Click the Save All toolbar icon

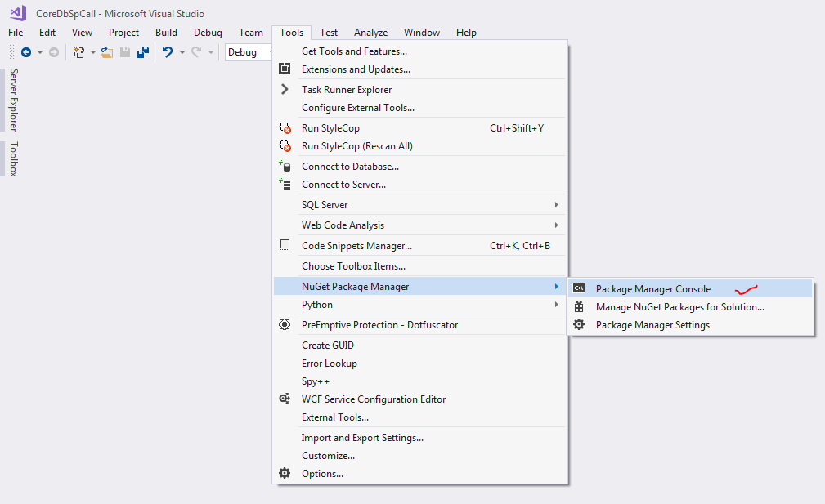click(x=142, y=52)
